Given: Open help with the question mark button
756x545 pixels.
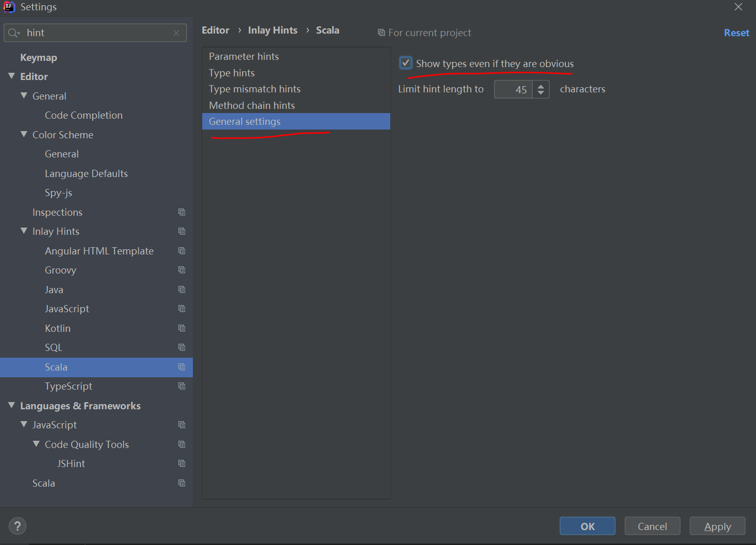Looking at the screenshot, I should point(18,526).
